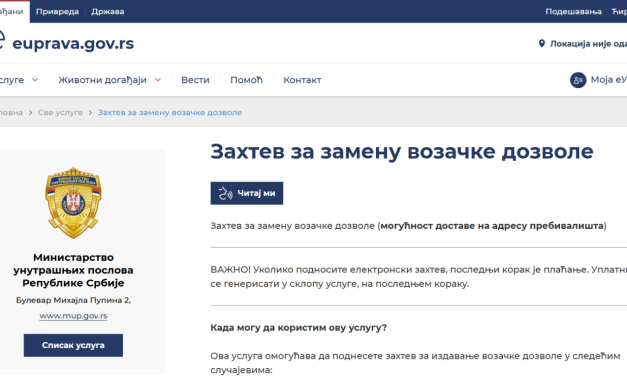
Task: Click the euprava.gov.rs site title
Action: pos(73,43)
